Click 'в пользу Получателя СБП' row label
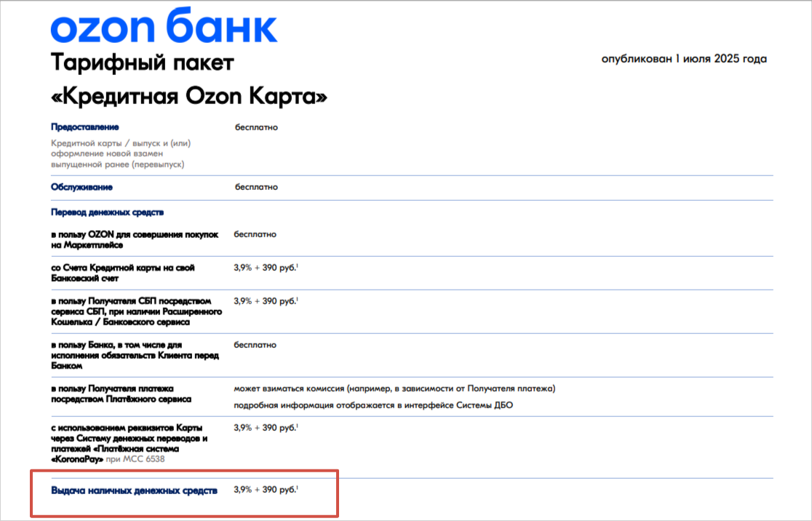This screenshot has width=812, height=521. [135, 311]
